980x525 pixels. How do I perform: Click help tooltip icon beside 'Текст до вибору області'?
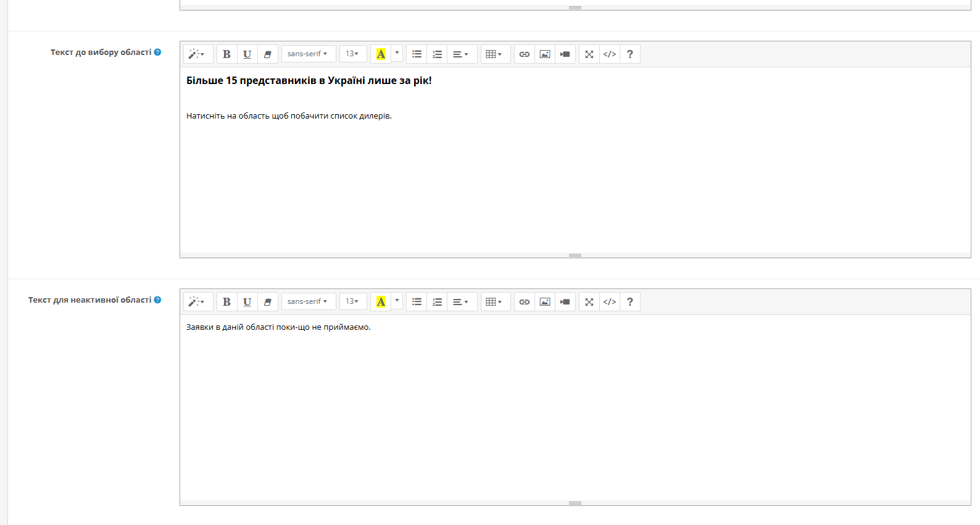[157, 52]
